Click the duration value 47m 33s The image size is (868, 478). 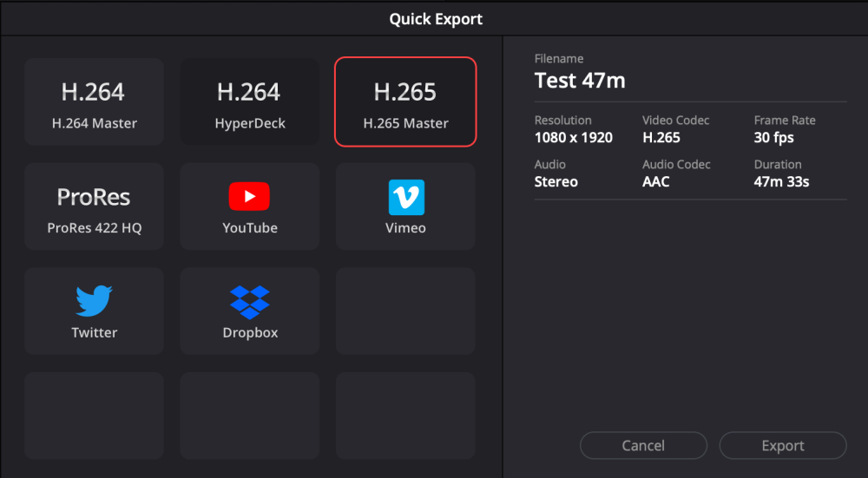tap(781, 181)
